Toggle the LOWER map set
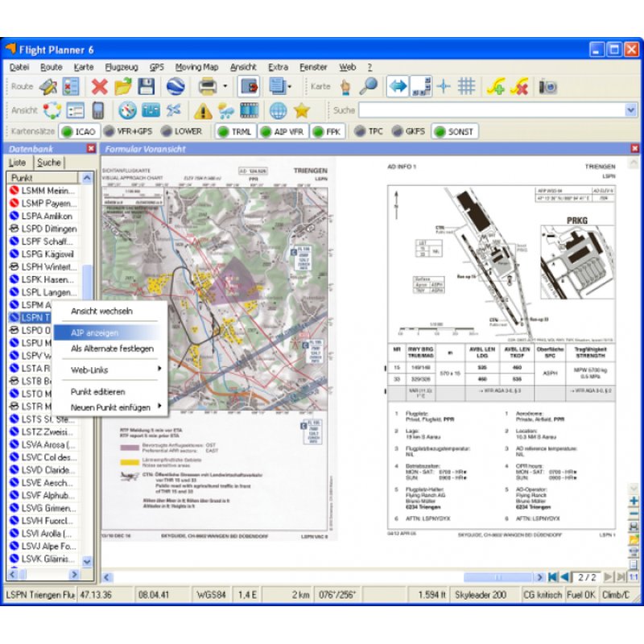Viewport: 644px width, 644px height. (182, 131)
